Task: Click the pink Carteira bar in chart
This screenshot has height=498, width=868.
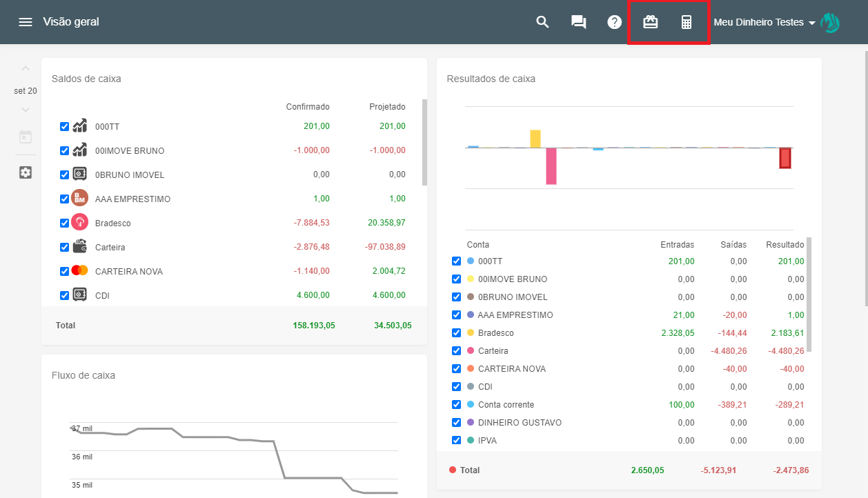Action: (551, 166)
